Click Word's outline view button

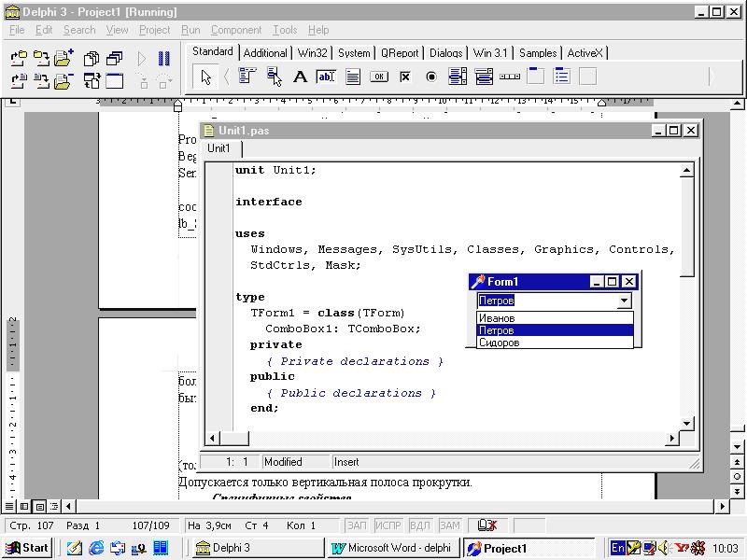[x=54, y=506]
